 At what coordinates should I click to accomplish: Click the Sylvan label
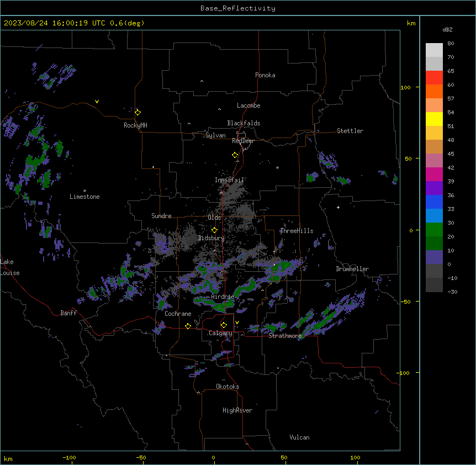pyautogui.click(x=215, y=135)
